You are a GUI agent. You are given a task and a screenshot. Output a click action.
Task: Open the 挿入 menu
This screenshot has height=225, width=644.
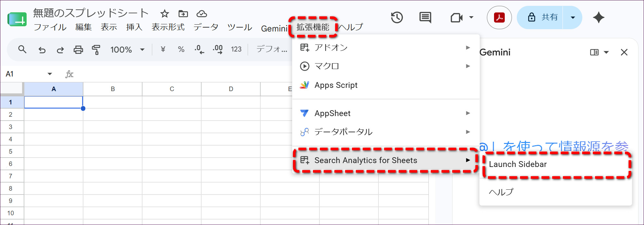134,27
